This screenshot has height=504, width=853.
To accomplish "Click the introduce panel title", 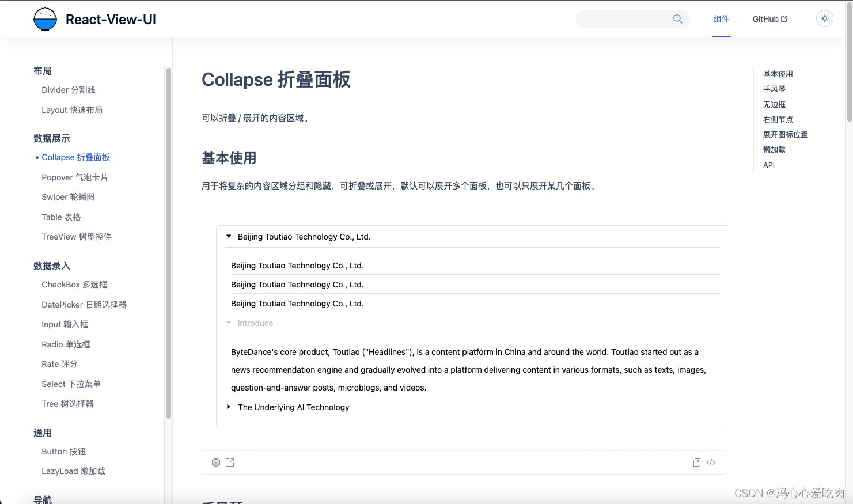I will click(255, 323).
